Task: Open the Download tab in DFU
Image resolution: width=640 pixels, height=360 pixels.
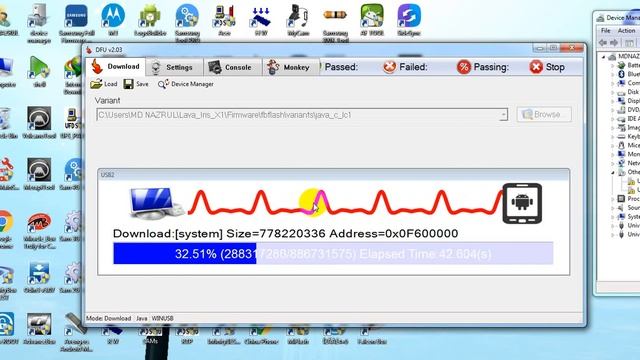Action: [116, 67]
